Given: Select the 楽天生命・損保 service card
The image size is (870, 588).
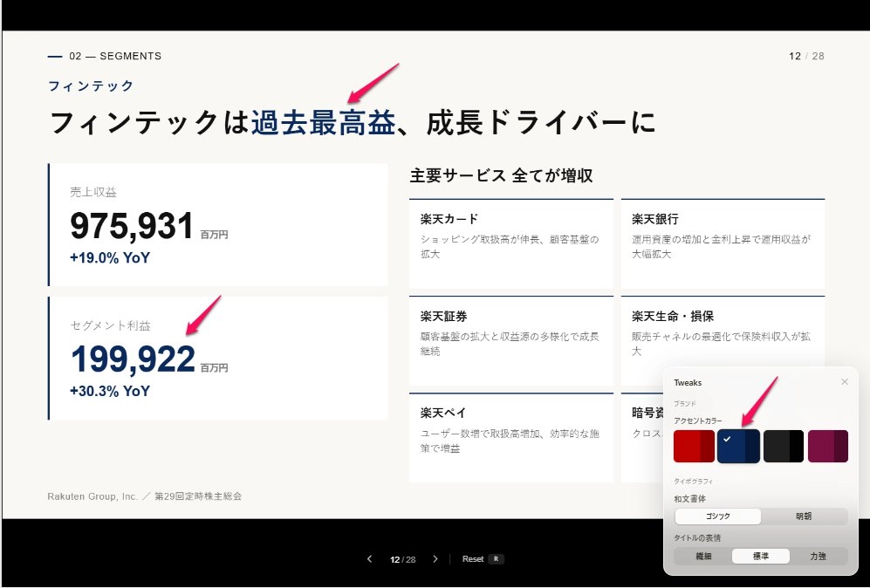Looking at the screenshot, I should [x=723, y=340].
